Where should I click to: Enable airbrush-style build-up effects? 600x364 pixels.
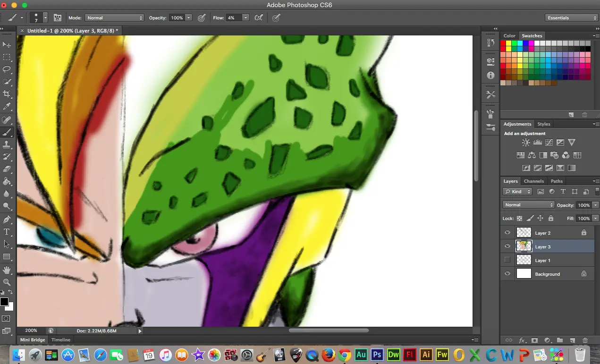pyautogui.click(x=259, y=18)
